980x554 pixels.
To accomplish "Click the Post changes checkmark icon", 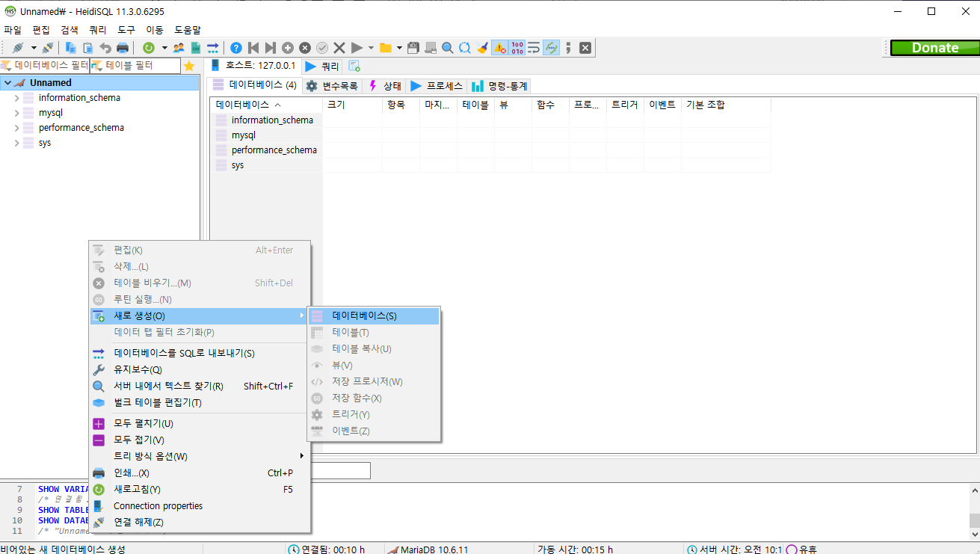I will [x=322, y=47].
